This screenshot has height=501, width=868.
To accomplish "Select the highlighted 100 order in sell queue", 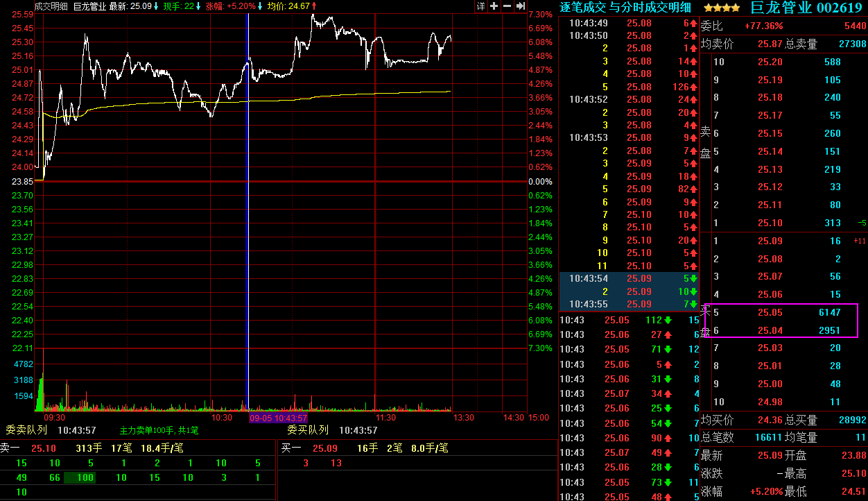I will (x=85, y=477).
